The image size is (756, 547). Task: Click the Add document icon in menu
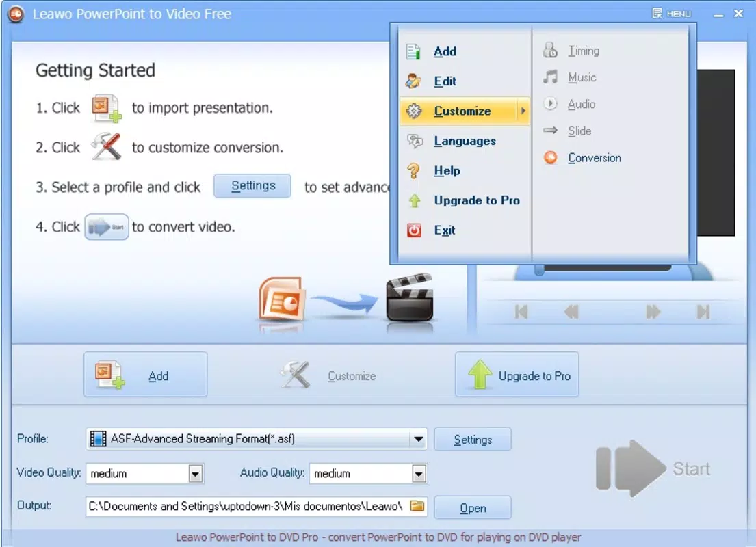pos(413,51)
